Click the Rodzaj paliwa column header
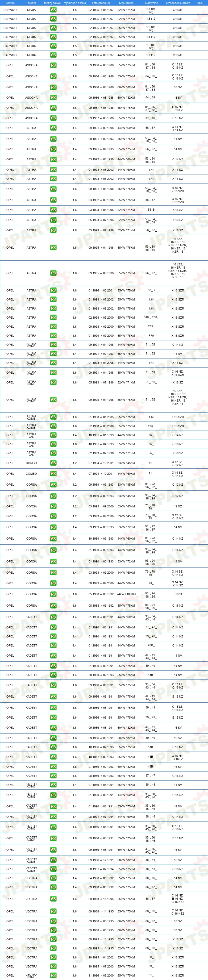The width and height of the screenshot is (208, 980). click(51, 3)
